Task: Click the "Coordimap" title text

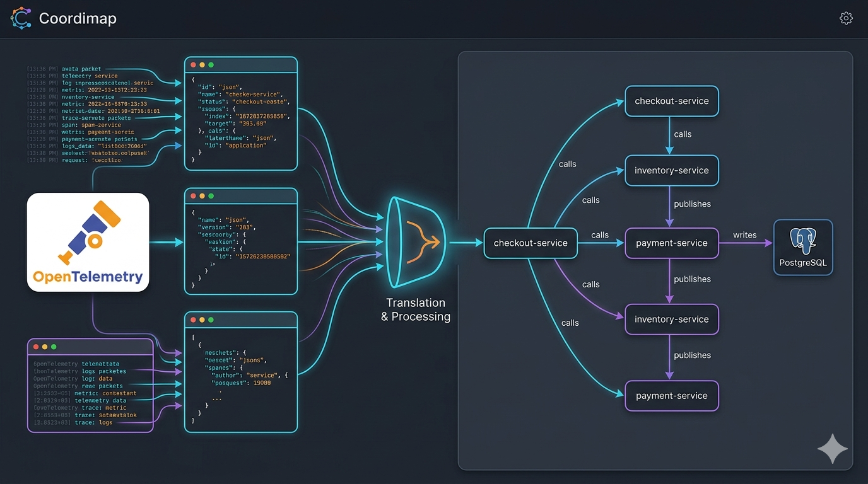Action: point(78,18)
